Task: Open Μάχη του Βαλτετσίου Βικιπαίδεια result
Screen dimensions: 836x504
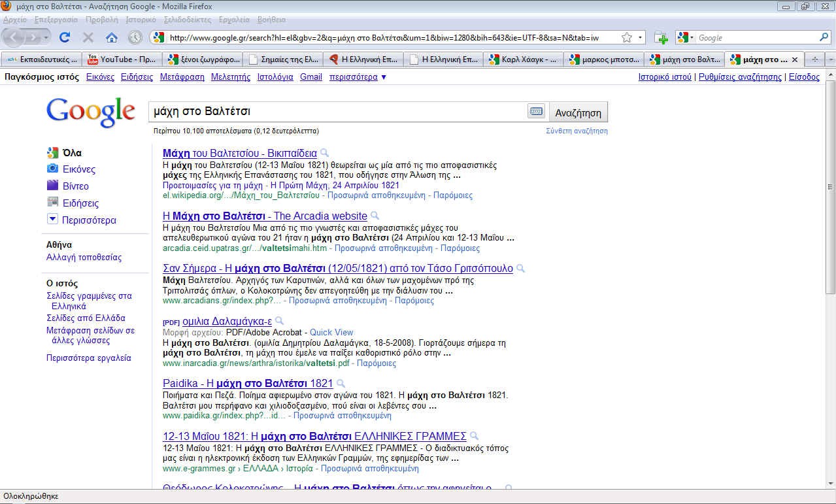Action: pos(239,154)
